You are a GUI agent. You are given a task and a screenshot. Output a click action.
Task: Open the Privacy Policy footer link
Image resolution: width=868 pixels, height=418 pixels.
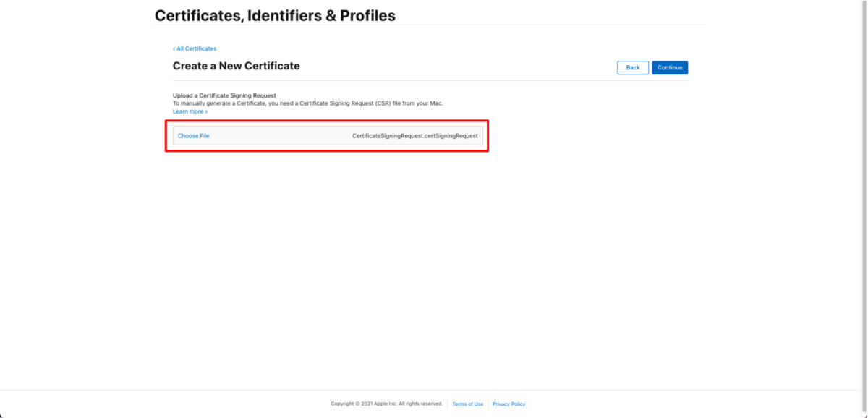[509, 404]
